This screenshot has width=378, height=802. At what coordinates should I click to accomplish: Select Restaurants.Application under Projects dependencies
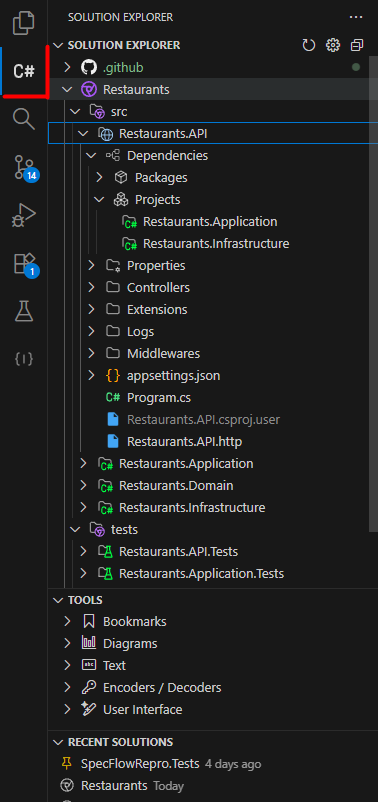[210, 221]
